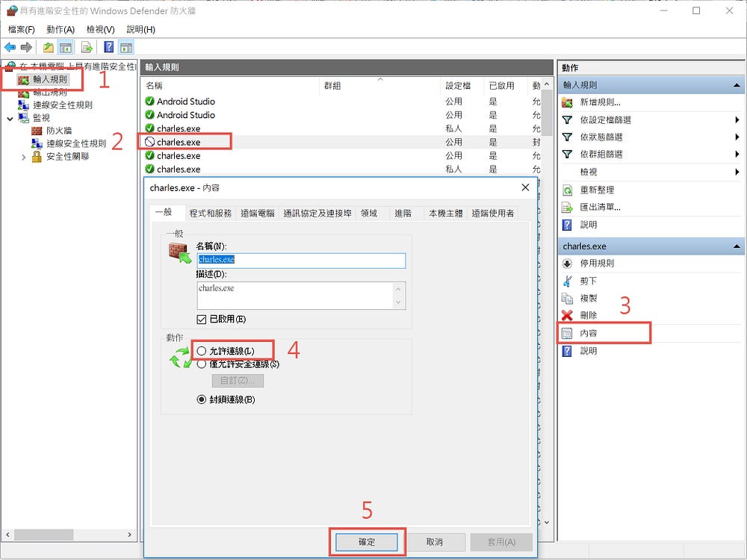This screenshot has width=747, height=560.
Task: Click the Up one level folder icon
Action: click(48, 47)
